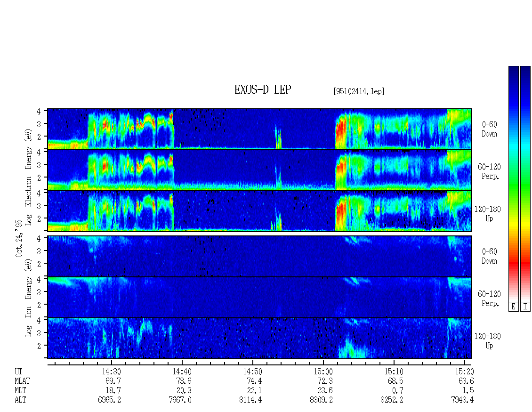Open the ion 0-60 Down spectrogram panel

click(259, 256)
